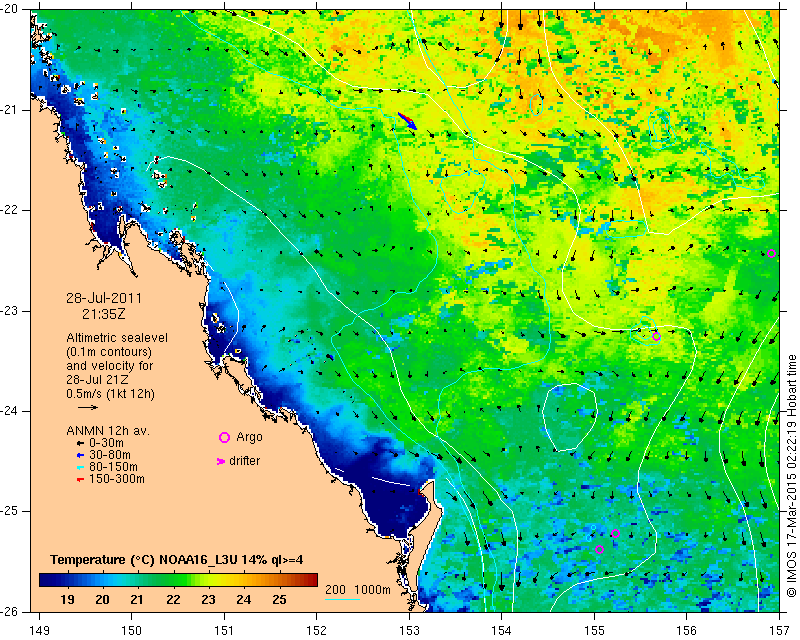Viewport: 800px width, 640px height.
Task: Click the latitude axis label '-25'
Action: tap(10, 511)
